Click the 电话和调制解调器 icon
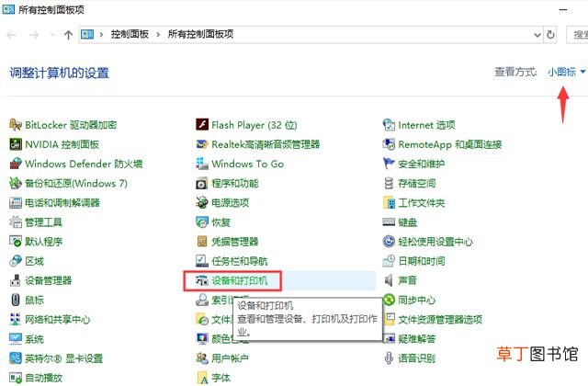This screenshot has width=588, height=386. click(x=16, y=203)
